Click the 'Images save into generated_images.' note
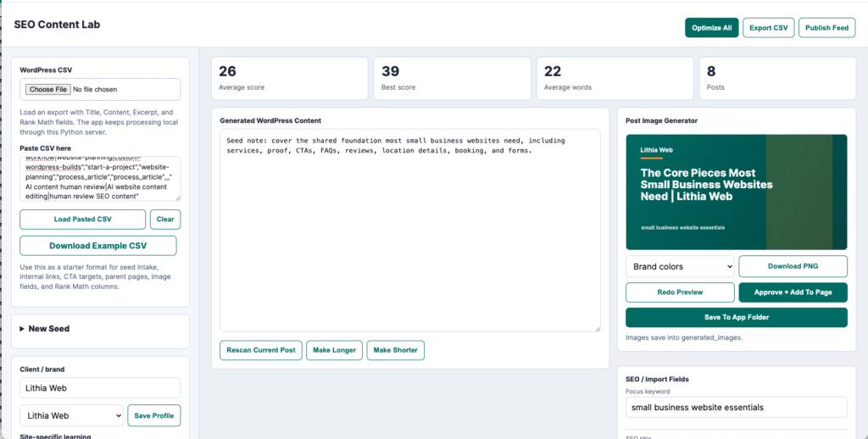This screenshot has width=868, height=439. pos(684,337)
